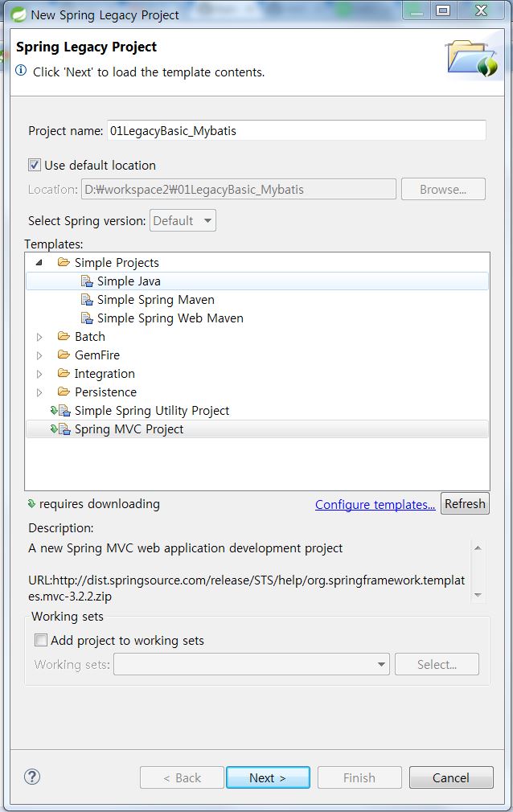Click the Simple Projects folder icon
The image size is (513, 812).
click(x=64, y=262)
